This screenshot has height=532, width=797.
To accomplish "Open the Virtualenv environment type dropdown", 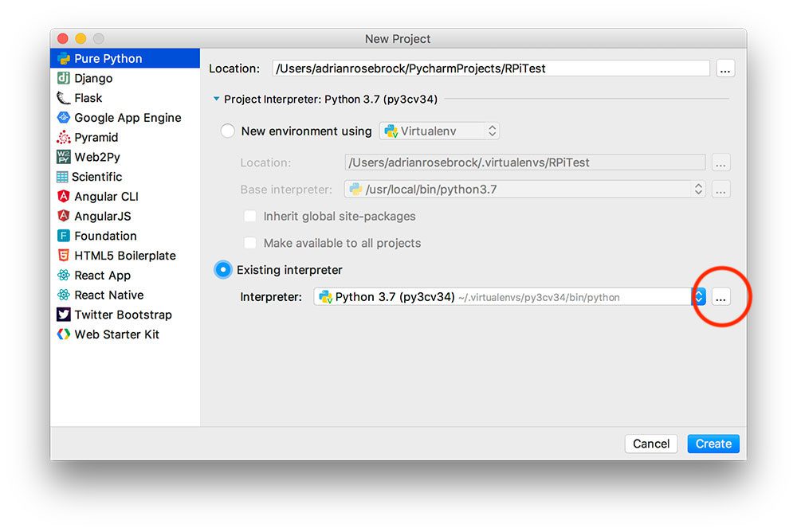I will click(439, 131).
